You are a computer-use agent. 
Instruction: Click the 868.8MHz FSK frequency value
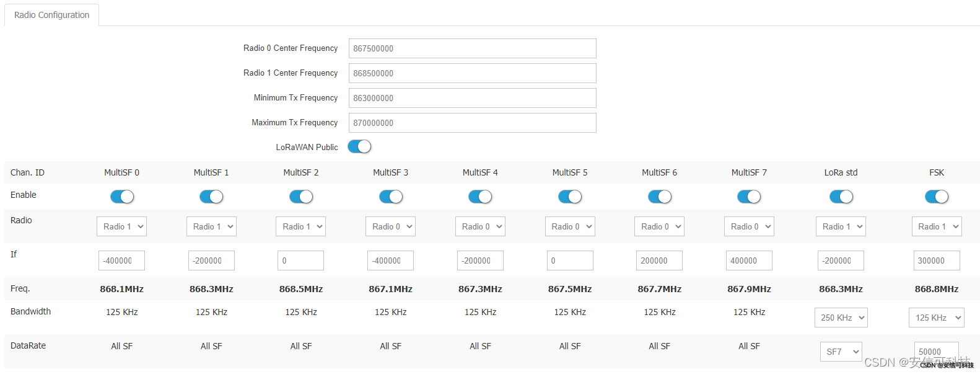click(x=937, y=289)
